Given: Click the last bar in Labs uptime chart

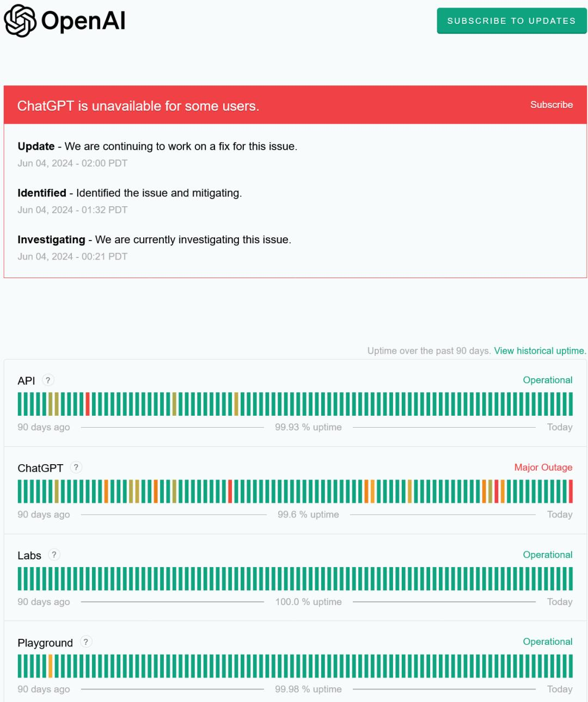Looking at the screenshot, I should (571, 578).
